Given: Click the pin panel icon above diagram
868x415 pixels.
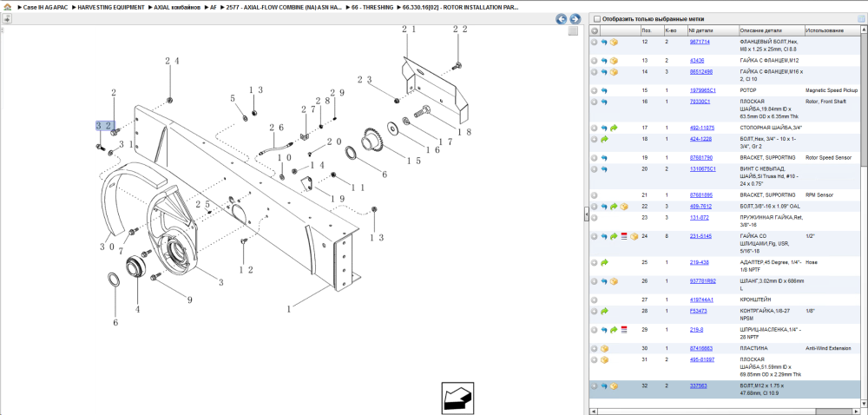Looking at the screenshot, I should pyautogui.click(x=7, y=19).
